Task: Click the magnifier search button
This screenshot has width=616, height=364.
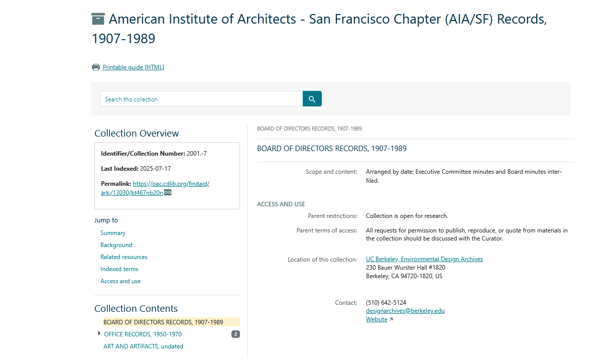Action: pos(312,99)
